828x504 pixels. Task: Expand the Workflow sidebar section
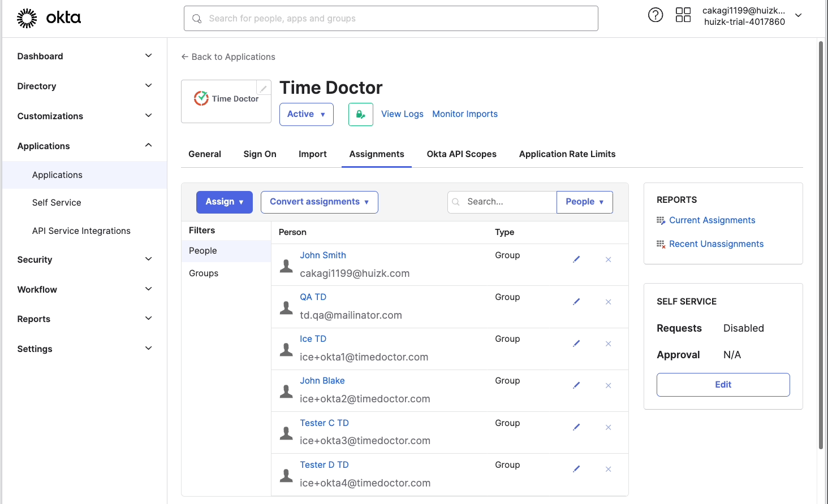(85, 289)
